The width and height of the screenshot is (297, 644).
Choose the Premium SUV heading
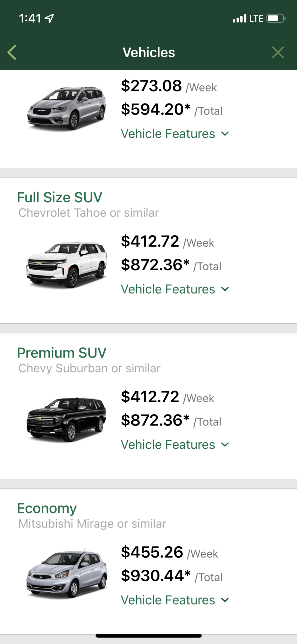tap(62, 353)
